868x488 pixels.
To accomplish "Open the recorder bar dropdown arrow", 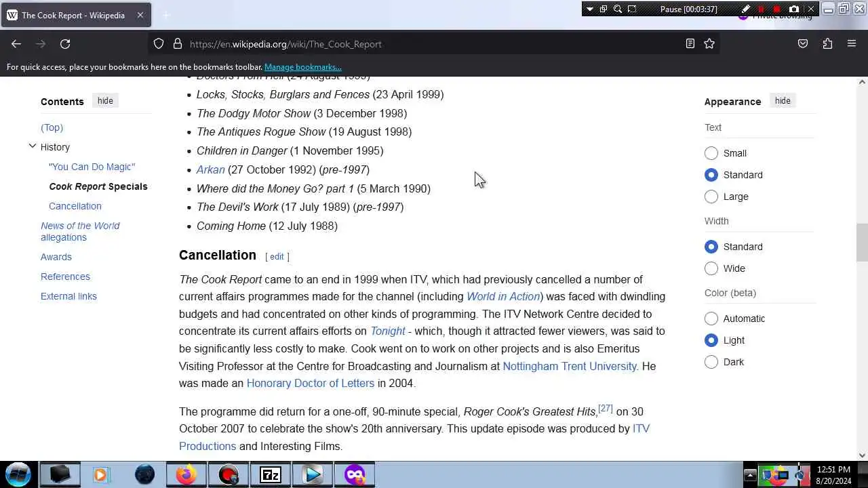I will click(590, 9).
